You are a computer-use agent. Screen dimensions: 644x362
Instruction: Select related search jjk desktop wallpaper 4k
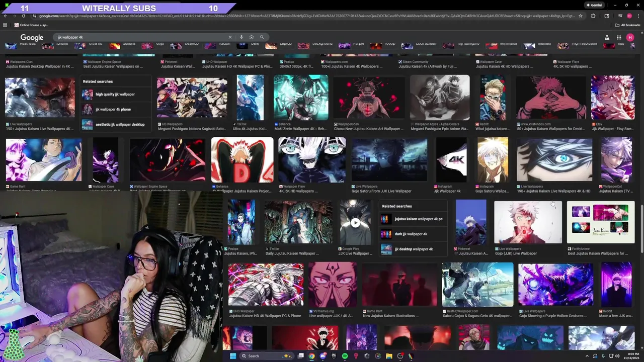[414, 249]
